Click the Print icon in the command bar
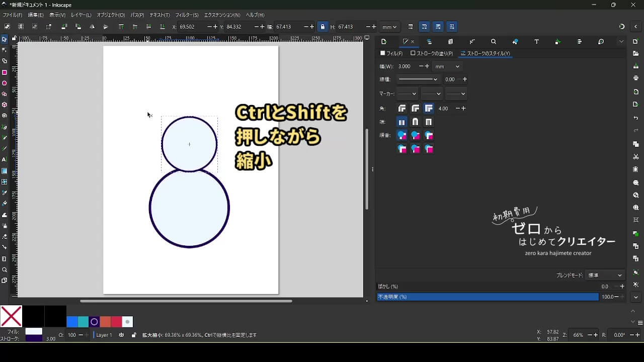 [636, 78]
